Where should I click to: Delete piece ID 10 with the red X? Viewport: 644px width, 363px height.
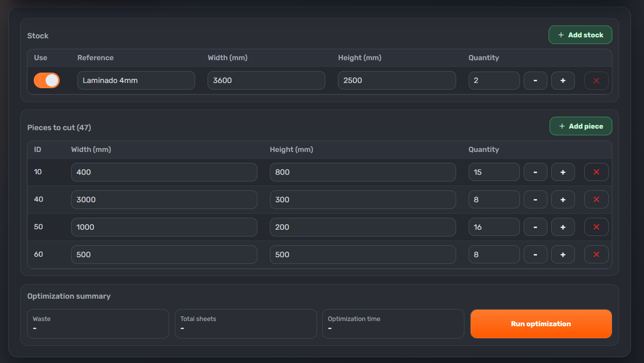point(596,172)
